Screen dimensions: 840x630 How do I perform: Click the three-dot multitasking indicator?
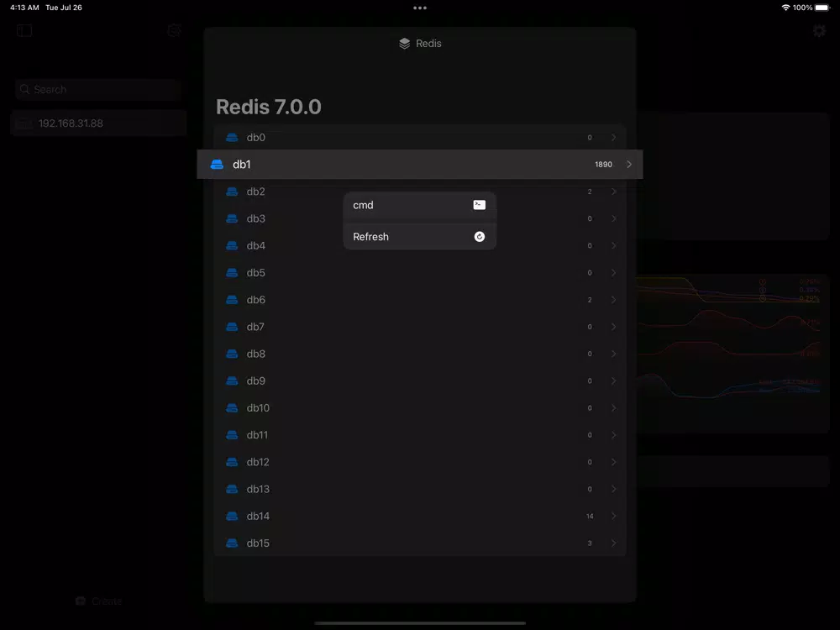(420, 8)
